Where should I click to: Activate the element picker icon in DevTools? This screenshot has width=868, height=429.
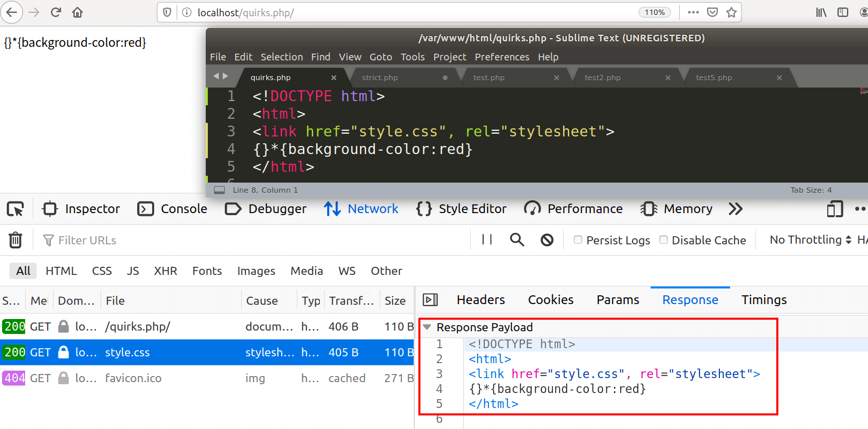15,209
